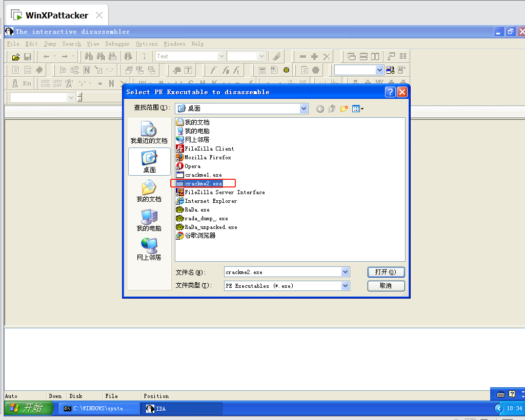
Task: Switch to the WinXPattacker VM tab
Action: click(x=57, y=15)
